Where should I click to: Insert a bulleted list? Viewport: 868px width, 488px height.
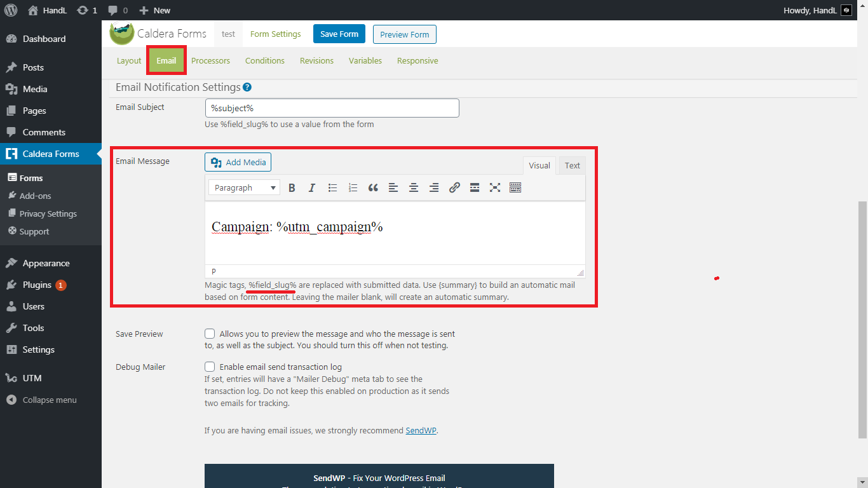point(332,187)
